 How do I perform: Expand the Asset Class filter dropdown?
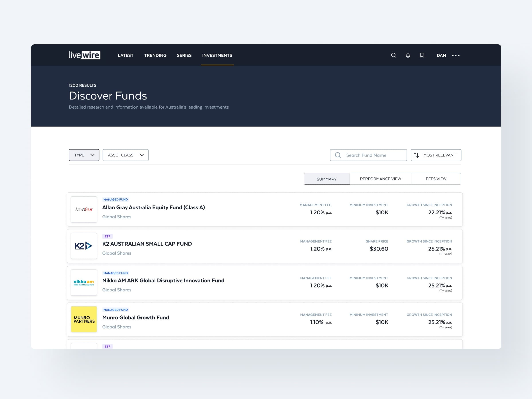[x=125, y=155]
